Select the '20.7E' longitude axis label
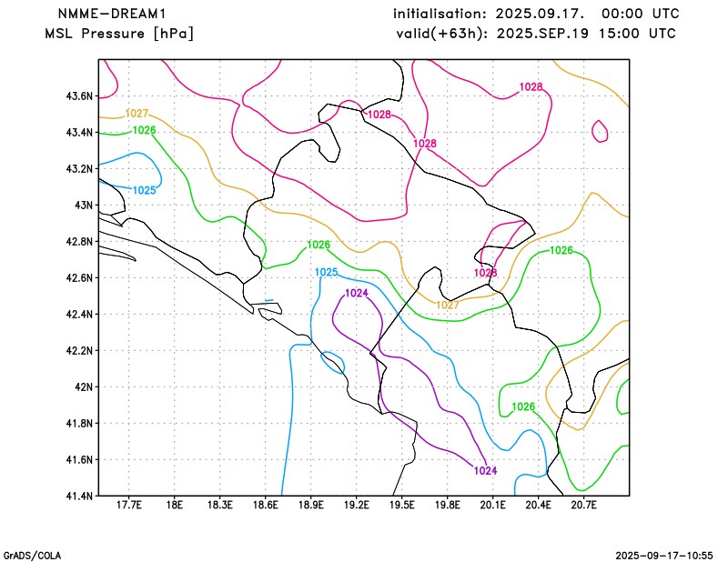The height and width of the screenshot is (562, 728). [583, 505]
